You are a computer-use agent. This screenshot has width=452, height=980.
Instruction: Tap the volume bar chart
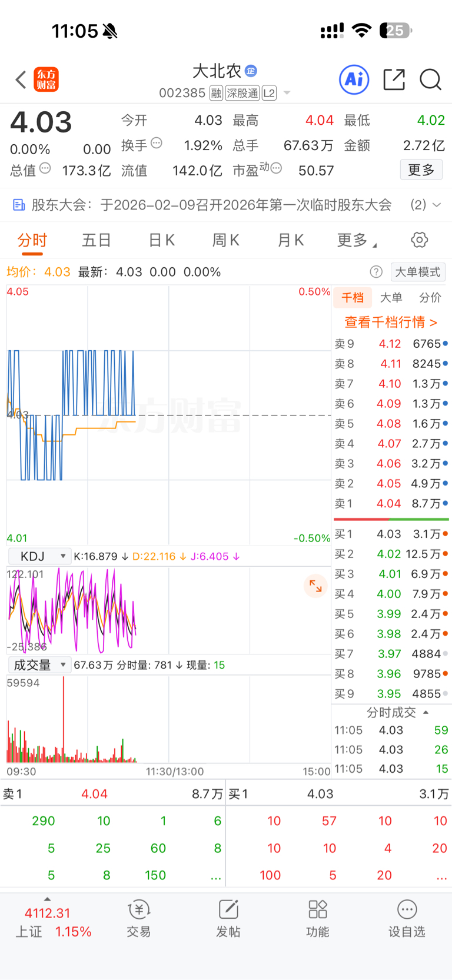pyautogui.click(x=169, y=719)
